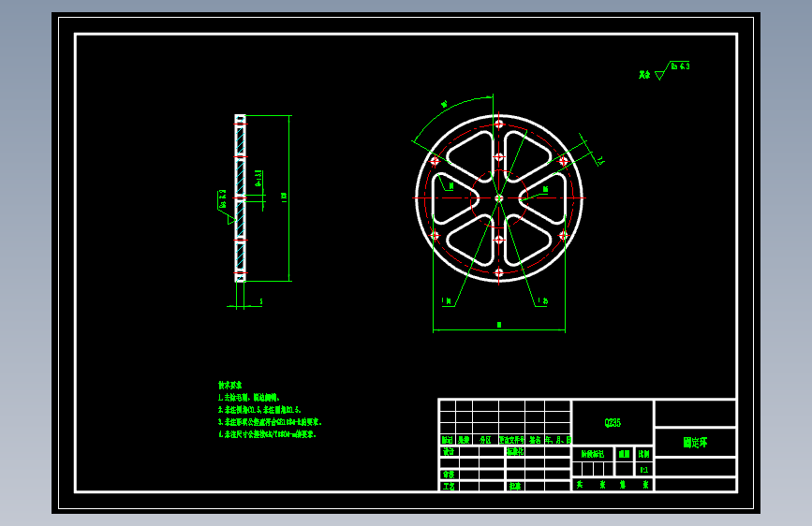Click the Ra 6.3 surface roughness label
The image size is (812, 526).
point(681,66)
